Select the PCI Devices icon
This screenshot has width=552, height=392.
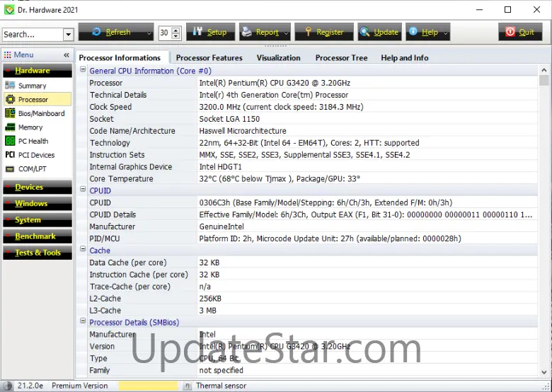coord(10,155)
